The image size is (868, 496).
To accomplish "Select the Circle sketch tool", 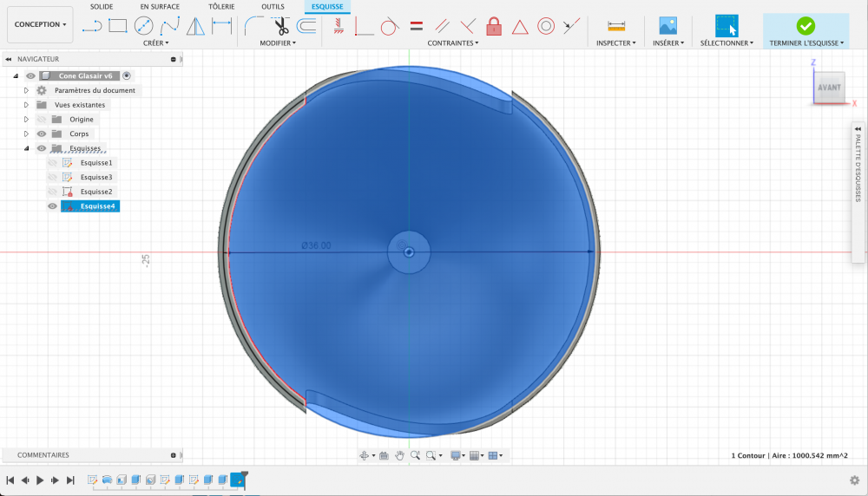I will pyautogui.click(x=143, y=26).
